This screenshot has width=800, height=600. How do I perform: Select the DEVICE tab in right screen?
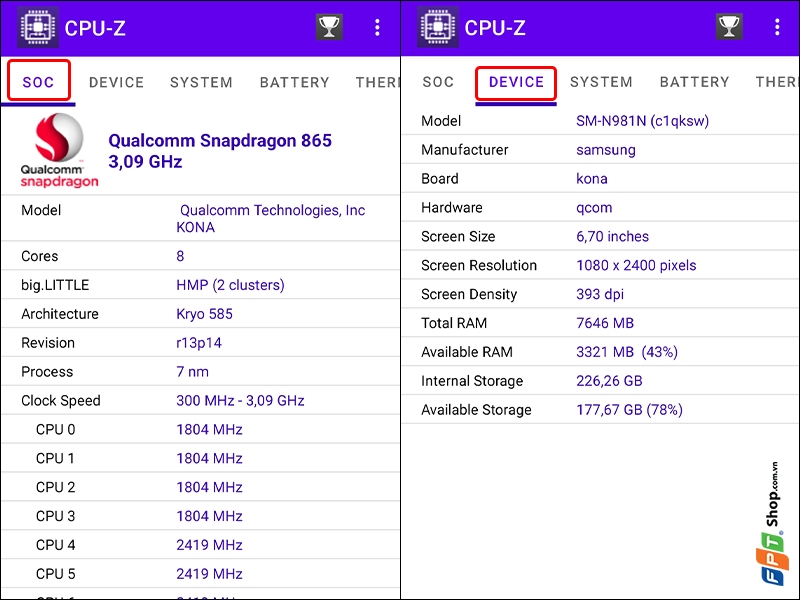[x=516, y=82]
